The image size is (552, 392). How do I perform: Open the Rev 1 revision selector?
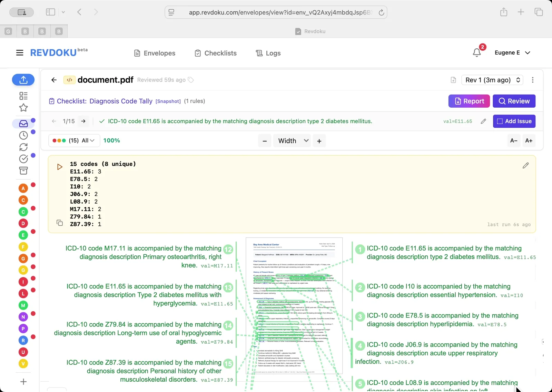tap(492, 80)
